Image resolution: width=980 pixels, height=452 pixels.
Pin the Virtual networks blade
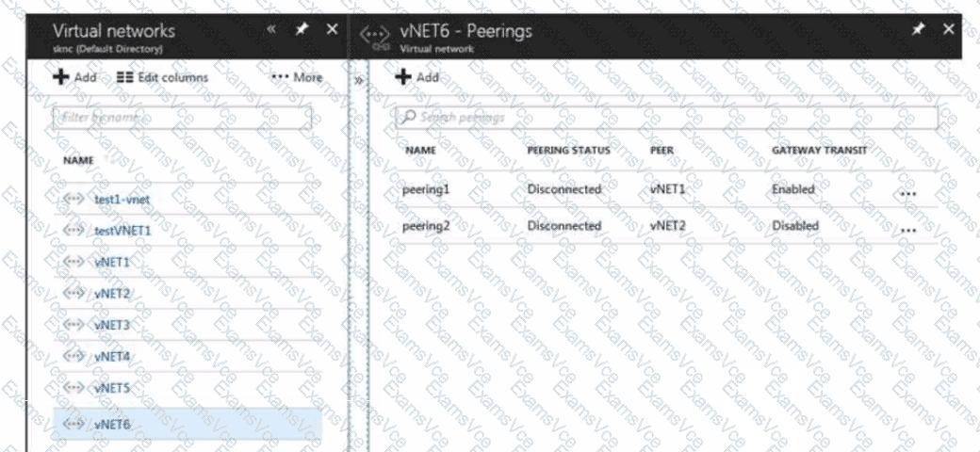coord(302,30)
